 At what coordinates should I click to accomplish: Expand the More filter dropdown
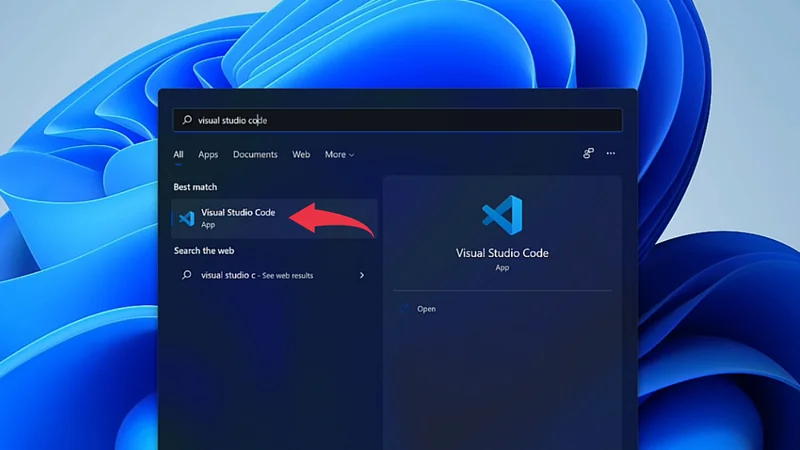[x=339, y=155]
